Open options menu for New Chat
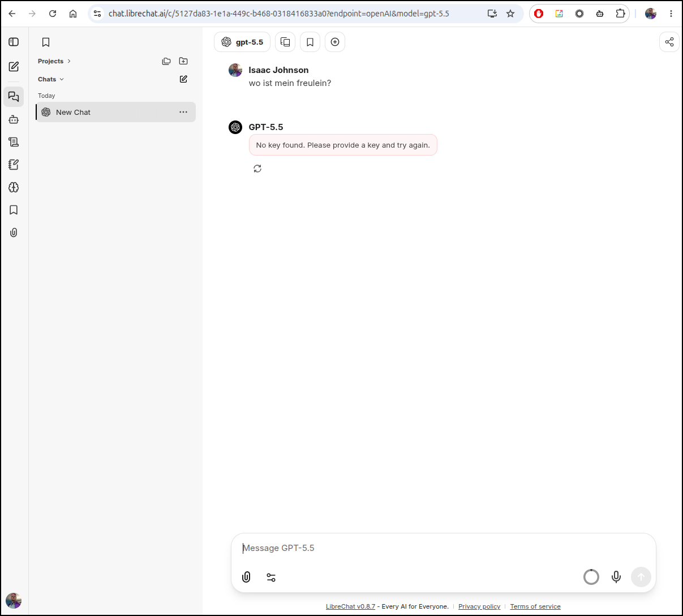Screen dimensions: 683x616 (x=183, y=112)
